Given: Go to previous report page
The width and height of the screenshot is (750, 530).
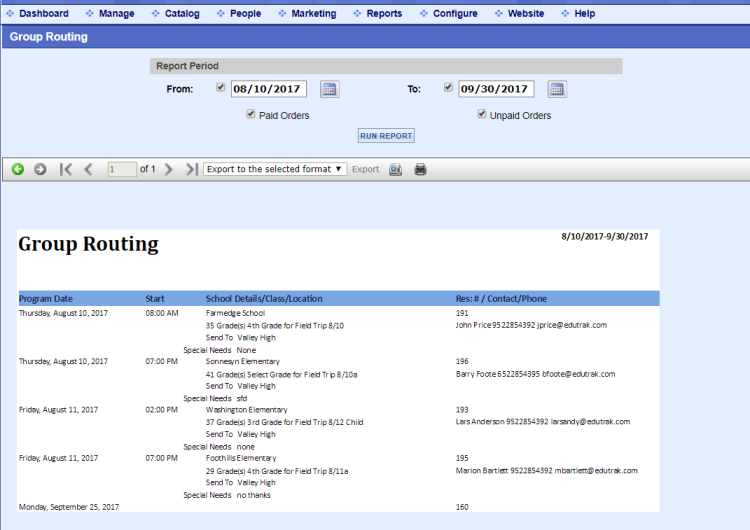Looking at the screenshot, I should pos(88,169).
